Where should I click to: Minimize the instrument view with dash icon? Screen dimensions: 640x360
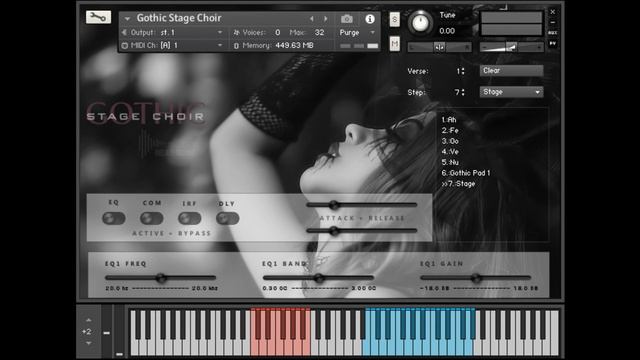pyautogui.click(x=553, y=22)
